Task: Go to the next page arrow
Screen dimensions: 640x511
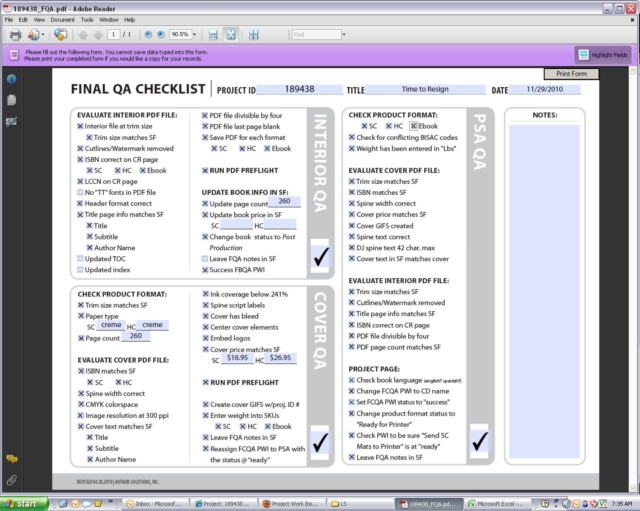Action: pyautogui.click(x=98, y=34)
